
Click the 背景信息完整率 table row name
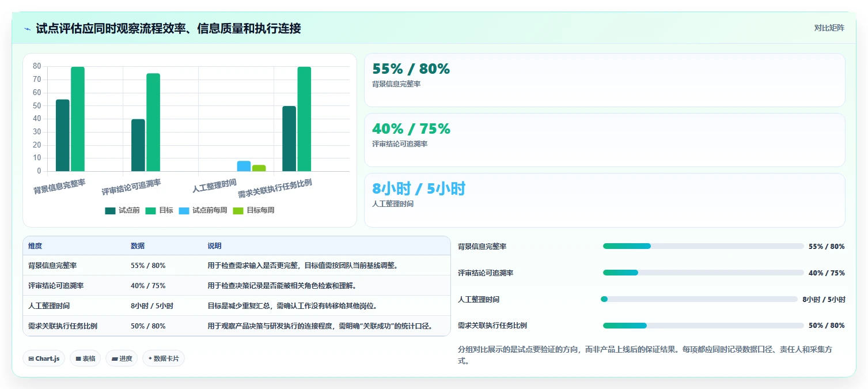[x=52, y=266]
